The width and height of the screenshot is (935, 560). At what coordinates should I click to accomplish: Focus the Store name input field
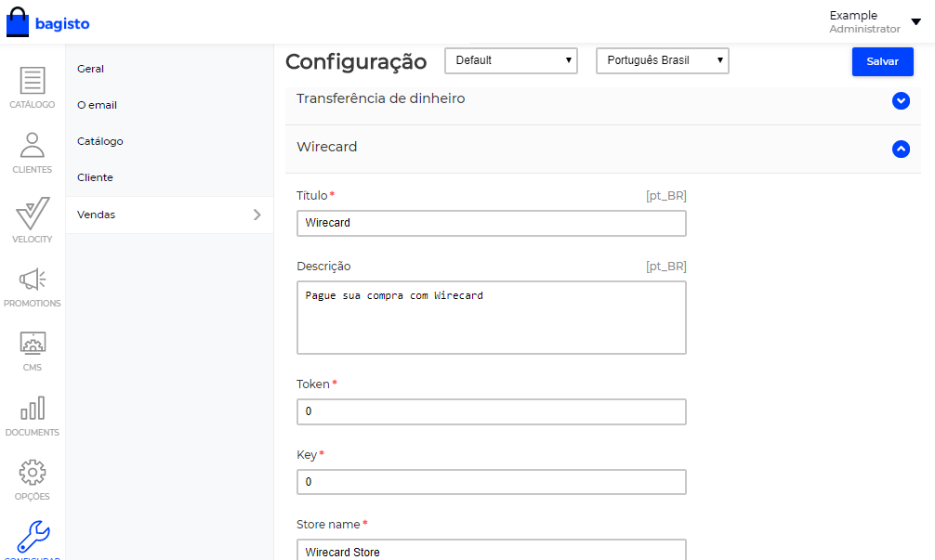tap(492, 551)
